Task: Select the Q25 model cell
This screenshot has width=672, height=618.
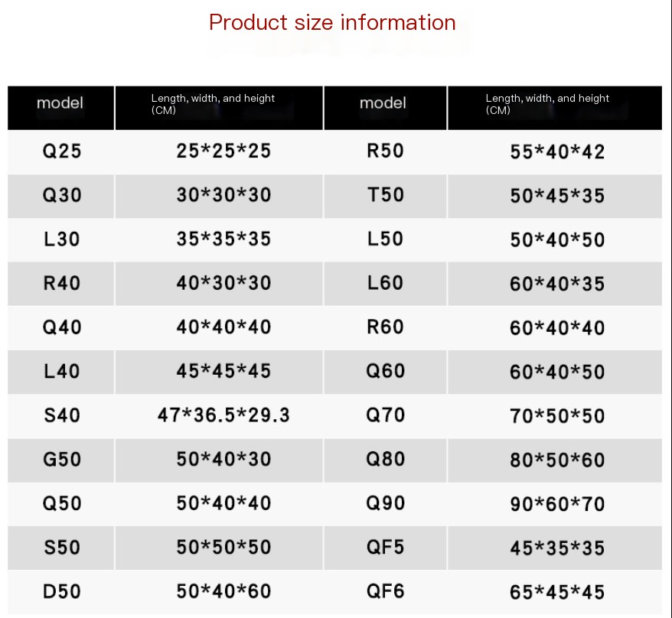Action: click(61, 151)
